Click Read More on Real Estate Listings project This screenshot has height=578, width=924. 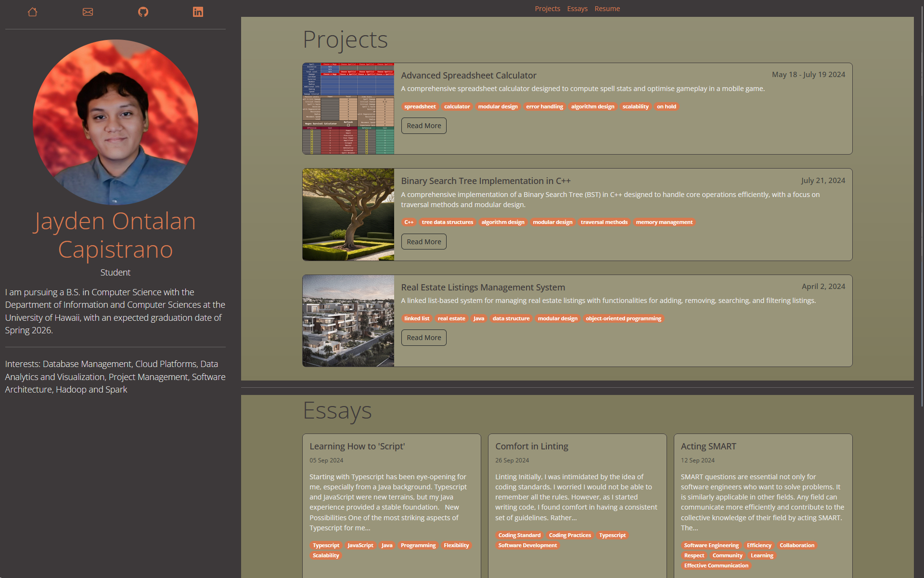(423, 337)
